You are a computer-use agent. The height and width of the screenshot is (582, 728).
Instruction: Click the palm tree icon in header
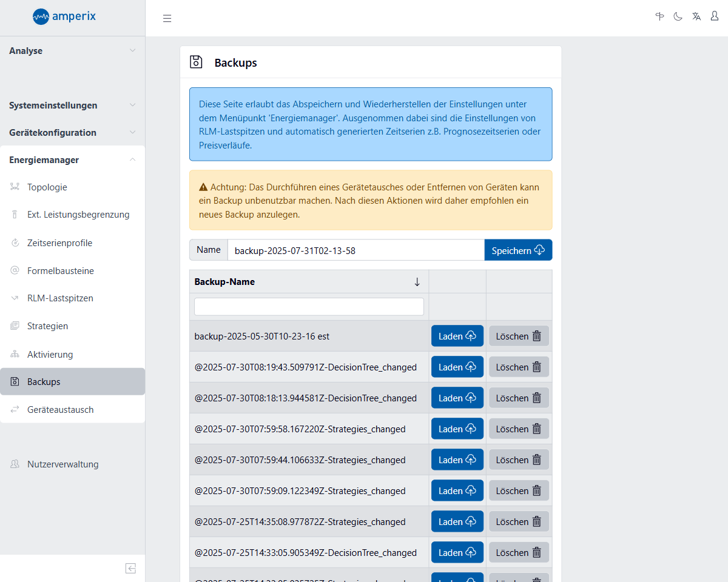tap(660, 16)
